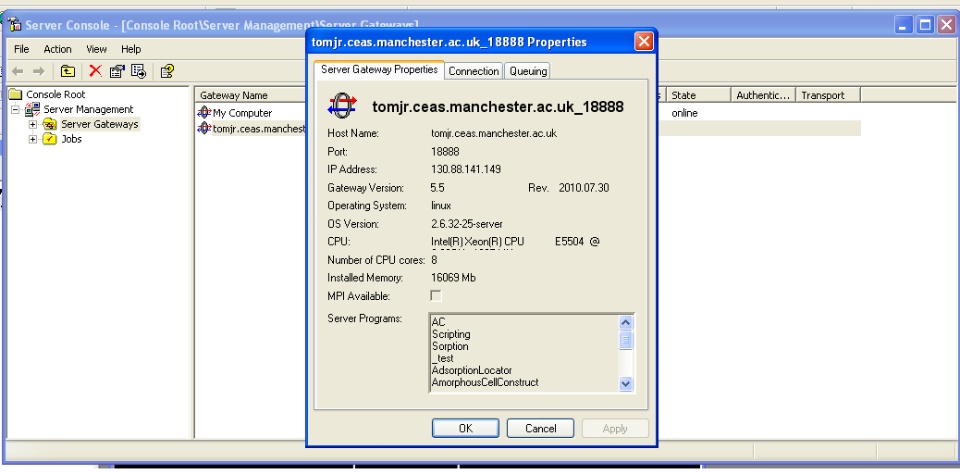This screenshot has height=474, width=960.
Task: Click the online state value
Action: click(684, 113)
